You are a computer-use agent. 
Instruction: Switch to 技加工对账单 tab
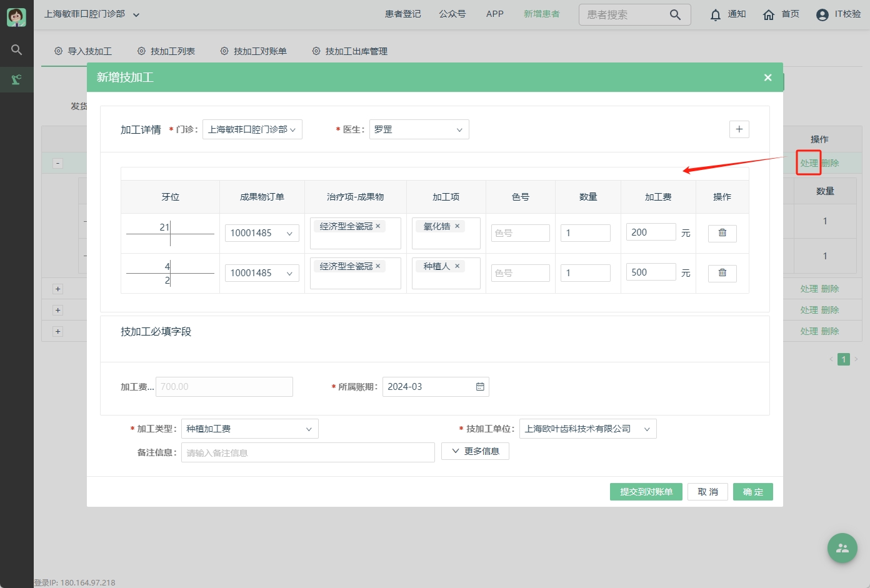[x=254, y=51]
